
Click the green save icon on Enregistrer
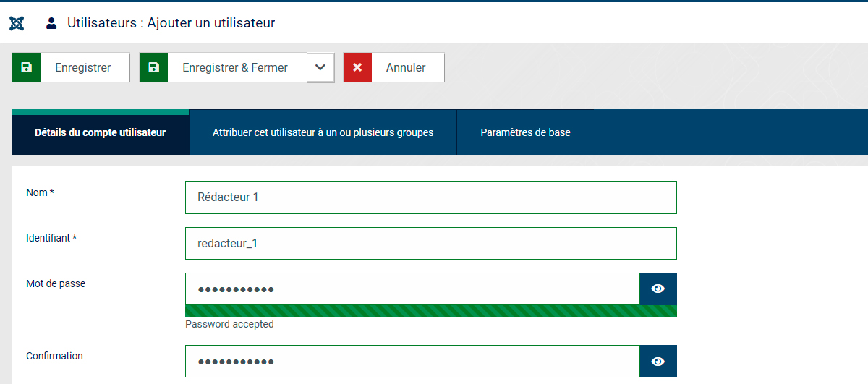[27, 67]
